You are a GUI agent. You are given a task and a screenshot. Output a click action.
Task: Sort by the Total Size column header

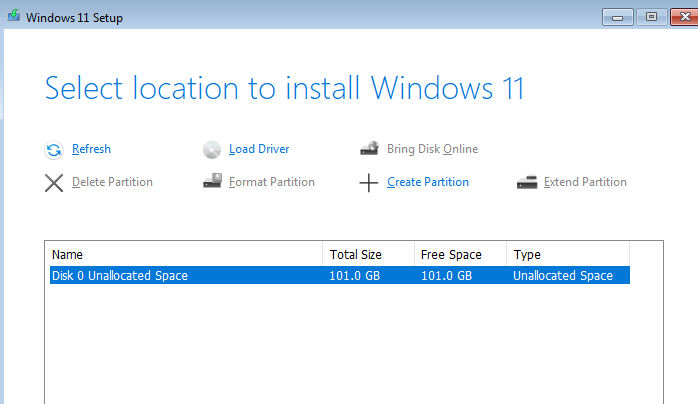tap(369, 255)
